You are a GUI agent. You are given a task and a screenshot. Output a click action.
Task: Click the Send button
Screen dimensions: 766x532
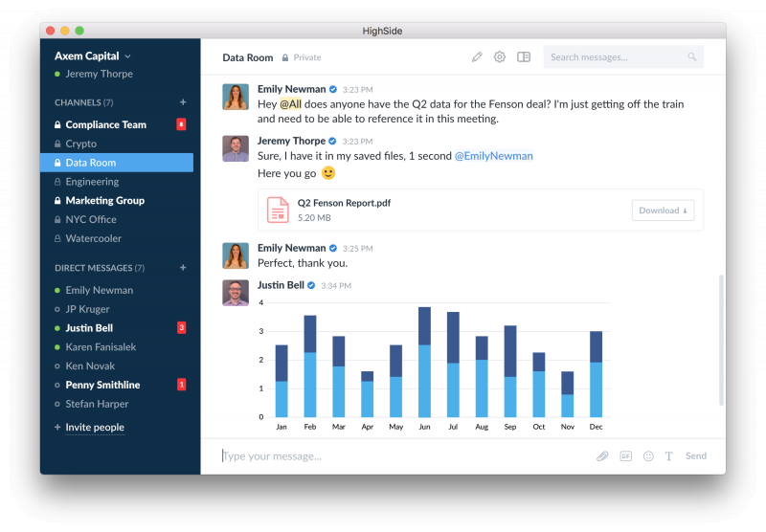tap(696, 455)
